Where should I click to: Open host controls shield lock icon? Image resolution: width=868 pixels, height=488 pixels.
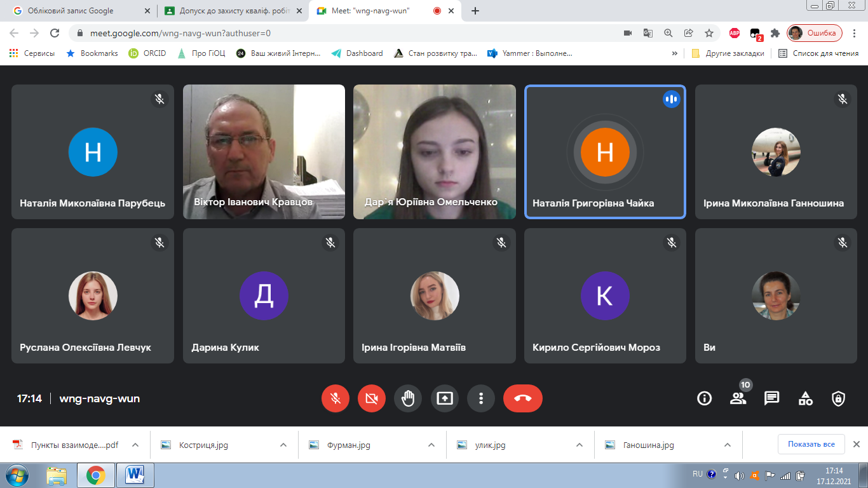pyautogui.click(x=839, y=398)
